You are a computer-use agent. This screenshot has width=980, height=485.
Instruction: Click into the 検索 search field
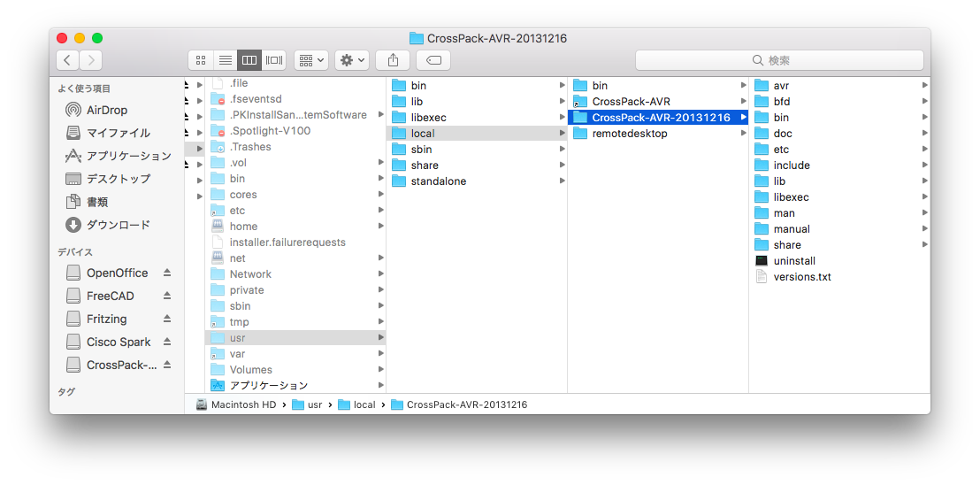(x=779, y=60)
